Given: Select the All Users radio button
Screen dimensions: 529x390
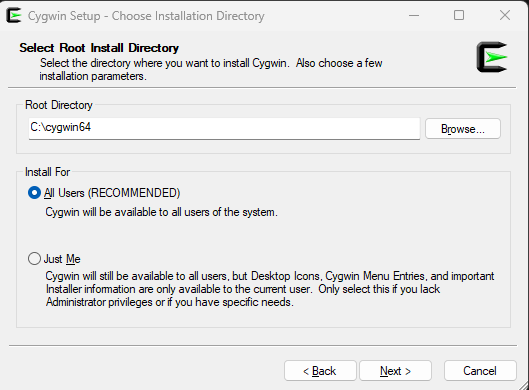Looking at the screenshot, I should click(x=34, y=193).
